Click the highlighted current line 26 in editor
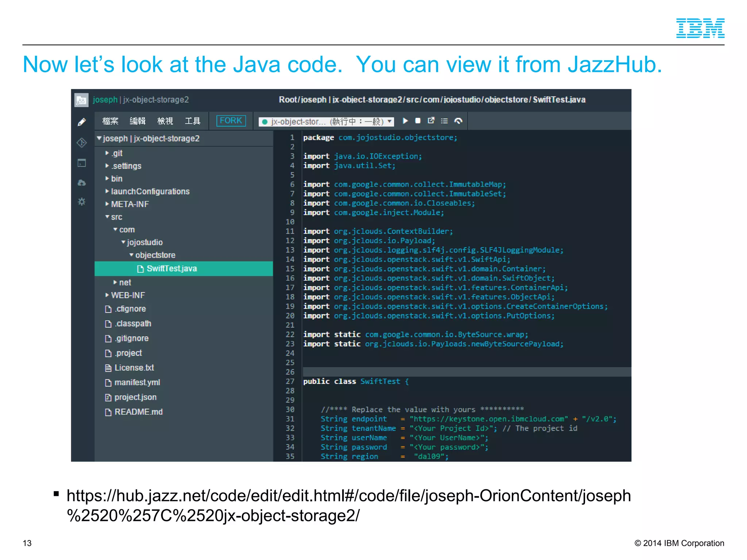The width and height of the screenshot is (747, 560). click(x=467, y=372)
